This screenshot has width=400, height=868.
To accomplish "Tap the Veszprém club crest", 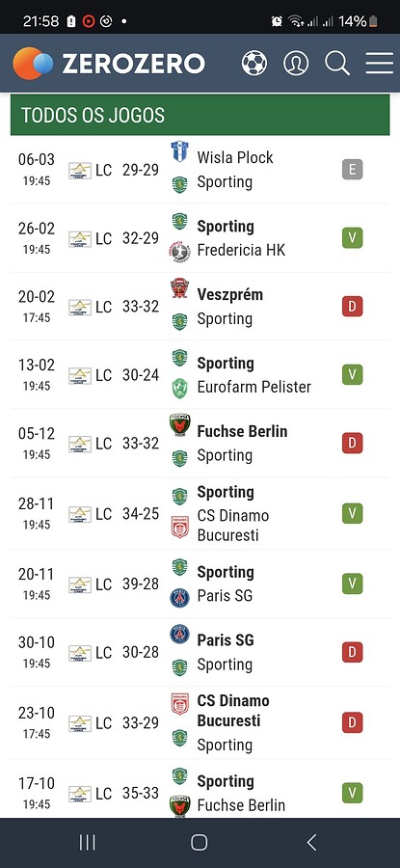I will (x=179, y=288).
